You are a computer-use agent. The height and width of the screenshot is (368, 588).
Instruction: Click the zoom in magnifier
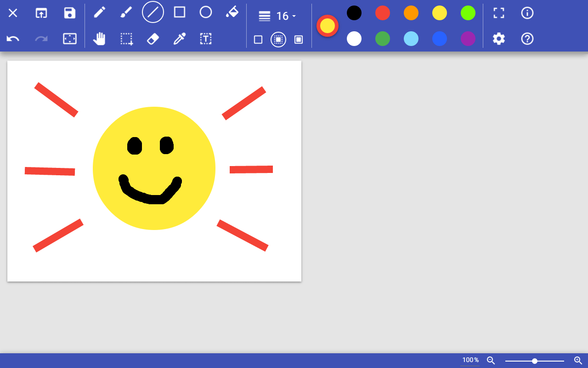(578, 361)
